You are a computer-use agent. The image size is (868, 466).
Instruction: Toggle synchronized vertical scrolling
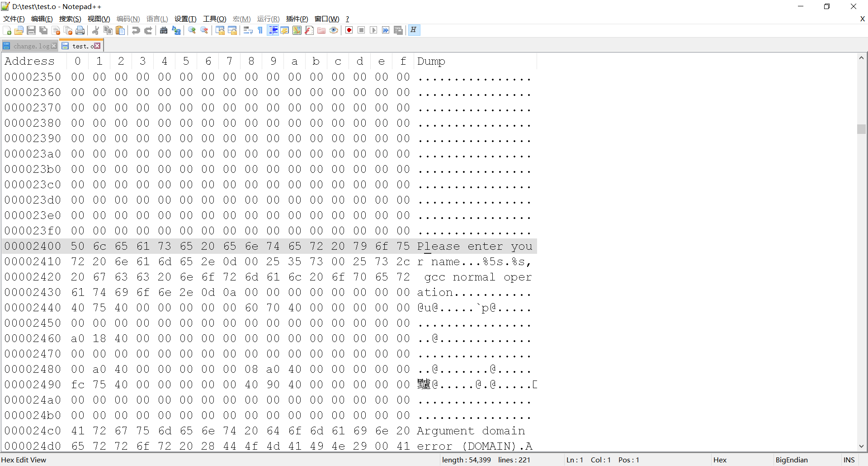tap(220, 30)
